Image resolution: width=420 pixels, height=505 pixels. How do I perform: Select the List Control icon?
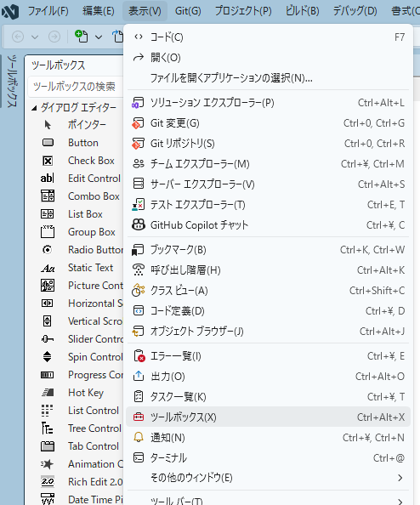click(x=48, y=411)
